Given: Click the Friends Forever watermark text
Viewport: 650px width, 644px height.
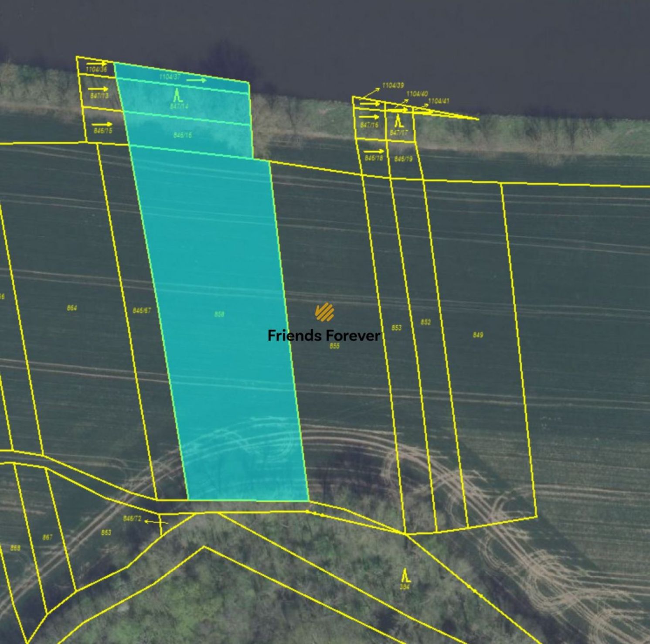Looking at the screenshot, I should 323,336.
